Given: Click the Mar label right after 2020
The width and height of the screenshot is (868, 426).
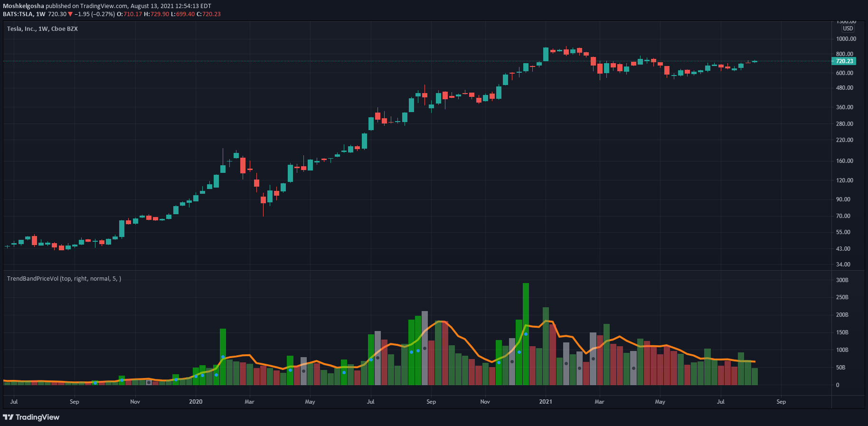Looking at the screenshot, I should (249, 402).
